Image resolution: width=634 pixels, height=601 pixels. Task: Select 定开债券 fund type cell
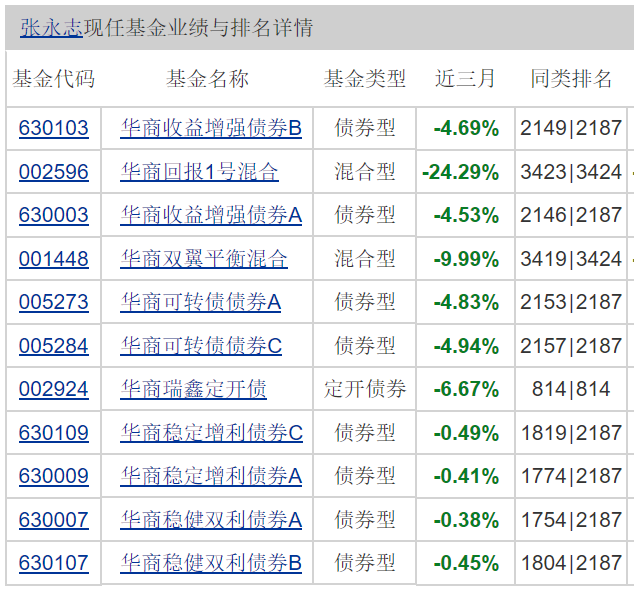coord(365,389)
